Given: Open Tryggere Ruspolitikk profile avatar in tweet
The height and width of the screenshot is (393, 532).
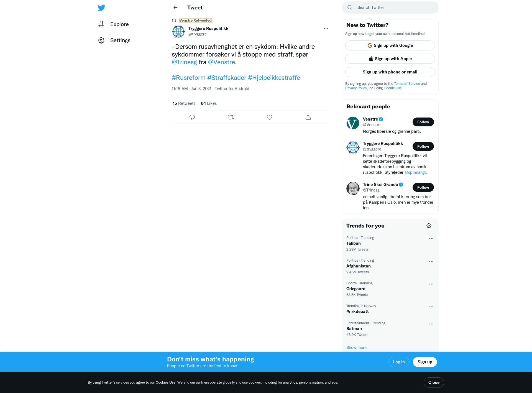Looking at the screenshot, I should point(178,32).
